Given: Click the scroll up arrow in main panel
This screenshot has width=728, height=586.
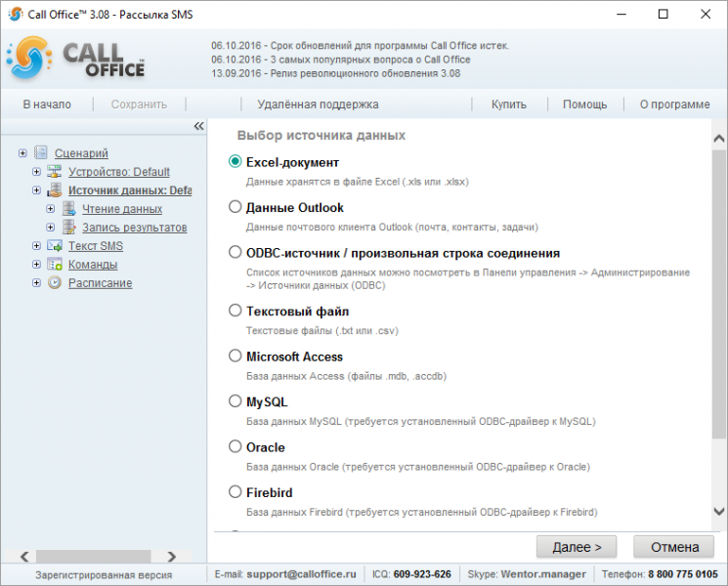Looking at the screenshot, I should click(x=718, y=138).
